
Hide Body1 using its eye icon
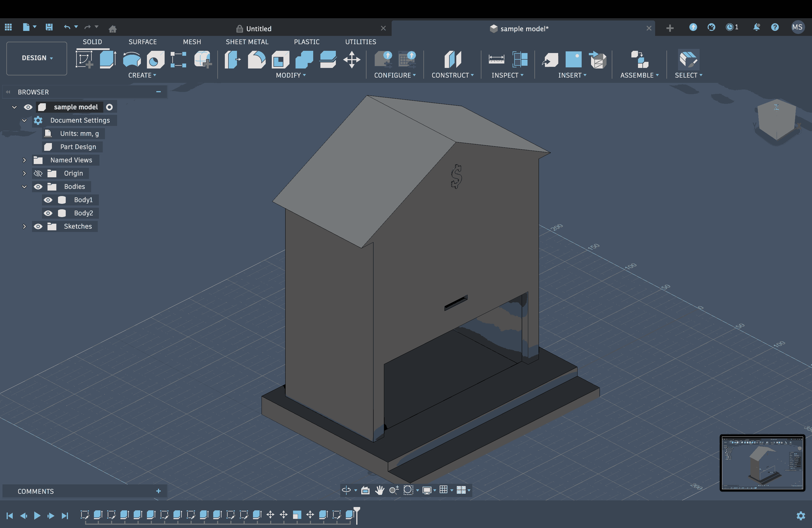(x=48, y=200)
